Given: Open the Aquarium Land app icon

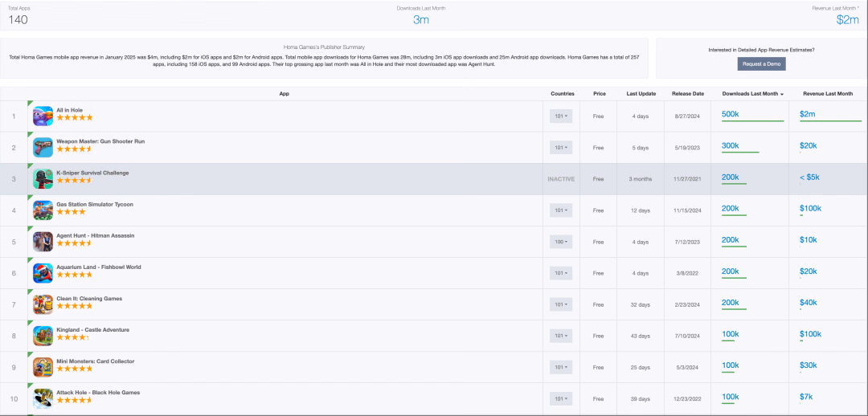Looking at the screenshot, I should pos(43,273).
